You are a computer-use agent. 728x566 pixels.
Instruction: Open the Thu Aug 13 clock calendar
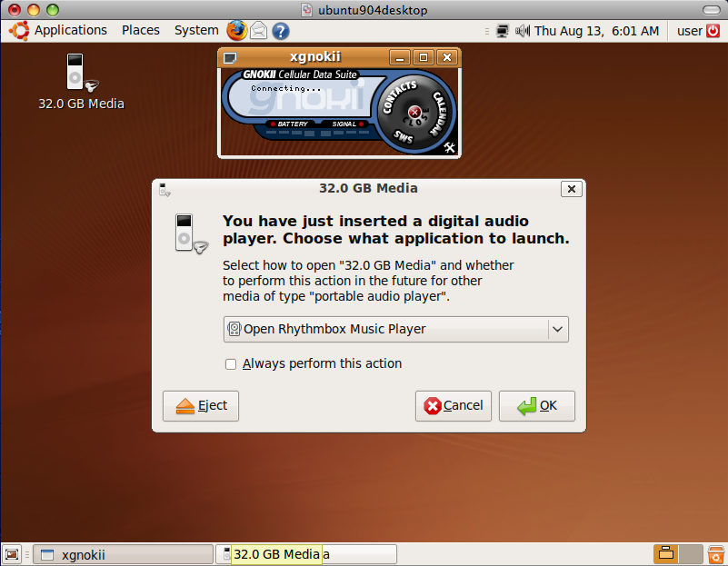pyautogui.click(x=596, y=31)
